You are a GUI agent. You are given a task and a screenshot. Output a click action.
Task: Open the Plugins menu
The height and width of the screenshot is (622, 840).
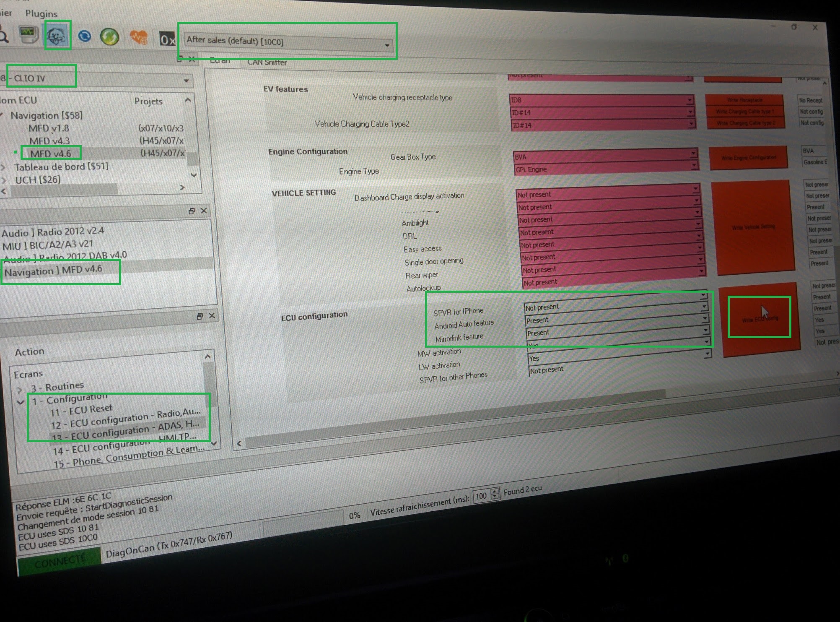tap(41, 13)
